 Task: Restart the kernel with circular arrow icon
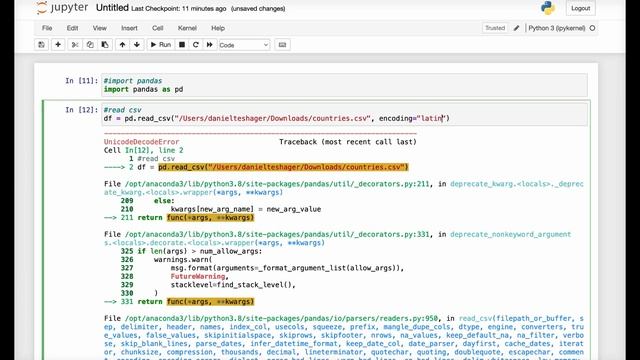pyautogui.click(x=196, y=44)
